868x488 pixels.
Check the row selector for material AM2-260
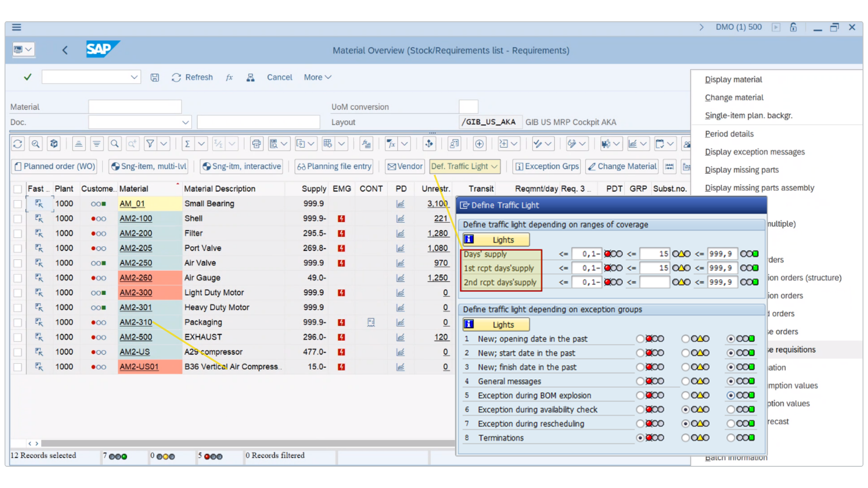[x=18, y=277]
